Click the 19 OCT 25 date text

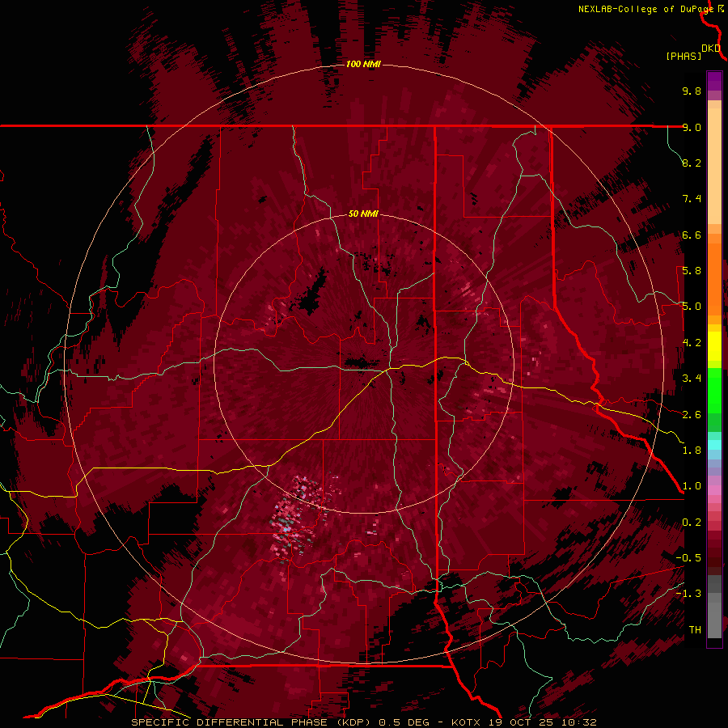pyautogui.click(x=522, y=722)
